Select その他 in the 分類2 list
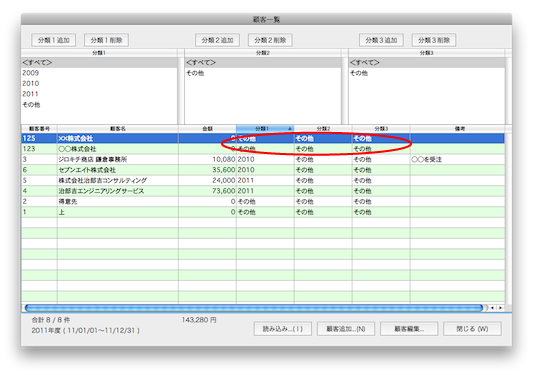The width and height of the screenshot is (533, 375). (263, 73)
